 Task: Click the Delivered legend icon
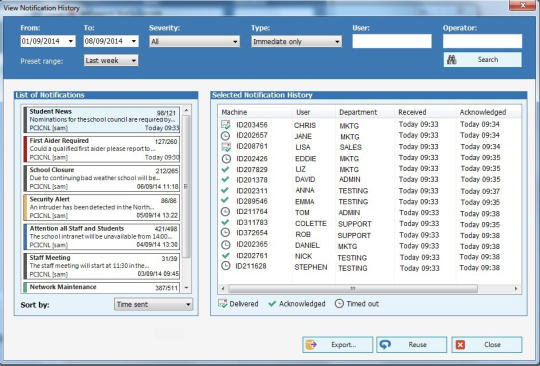click(222, 304)
